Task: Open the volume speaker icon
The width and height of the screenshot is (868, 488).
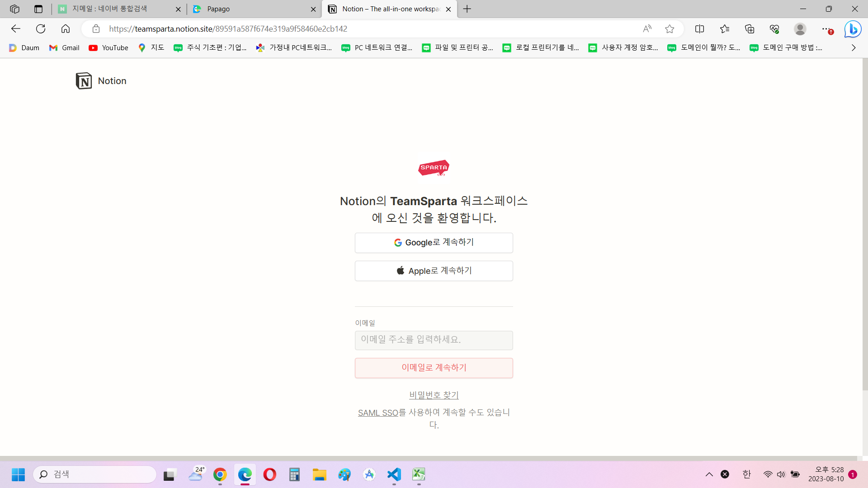Action: point(781,474)
